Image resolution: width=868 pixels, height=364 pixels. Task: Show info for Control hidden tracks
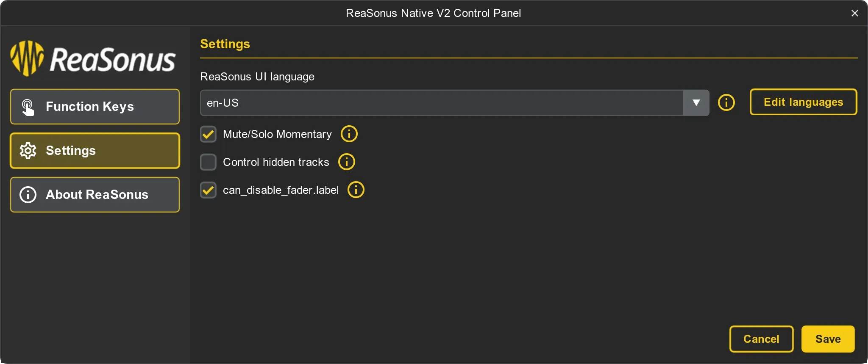347,162
